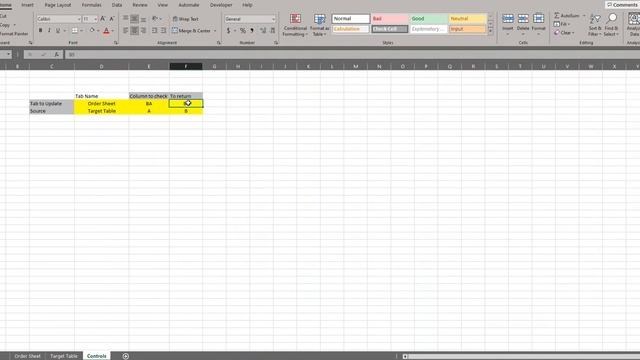Middle align cell contents
This screenshot has height=360, width=640.
click(x=134, y=19)
